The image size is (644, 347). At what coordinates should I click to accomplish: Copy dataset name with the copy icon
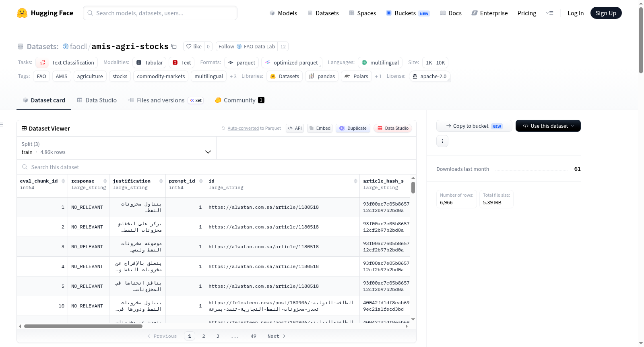pos(174,46)
